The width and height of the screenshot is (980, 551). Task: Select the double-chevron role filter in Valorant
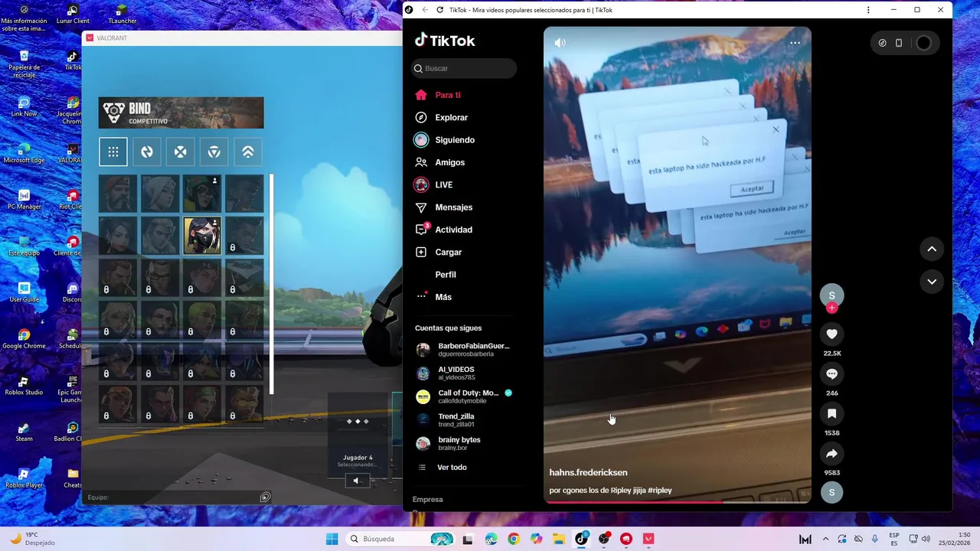click(x=248, y=152)
